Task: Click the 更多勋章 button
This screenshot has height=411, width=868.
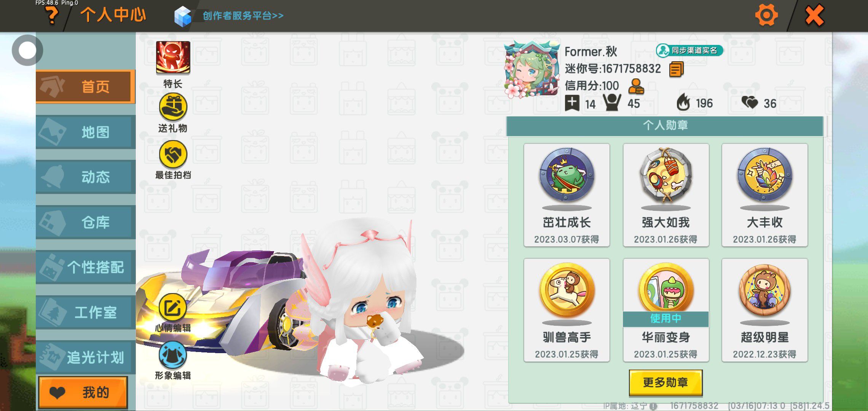Action: coord(665,382)
